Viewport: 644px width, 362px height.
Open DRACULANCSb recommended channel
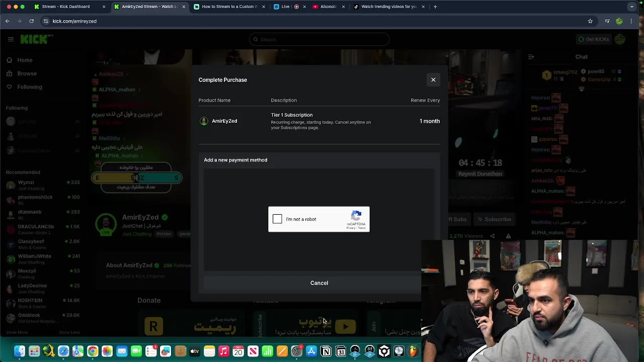pyautogui.click(x=43, y=229)
